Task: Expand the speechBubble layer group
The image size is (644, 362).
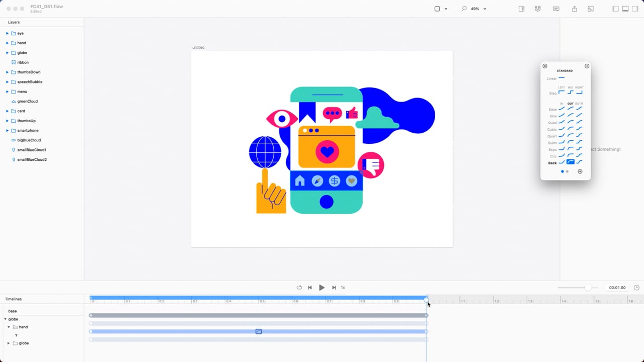Action: click(x=8, y=81)
